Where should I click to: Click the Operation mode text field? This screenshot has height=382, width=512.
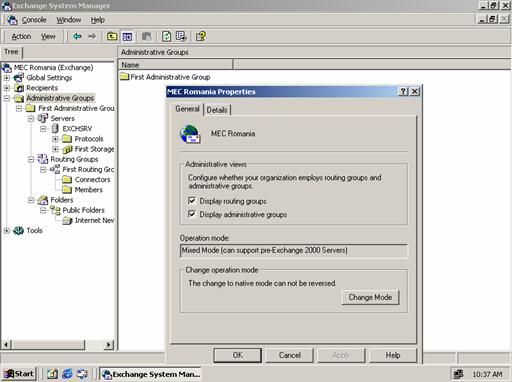tap(293, 251)
